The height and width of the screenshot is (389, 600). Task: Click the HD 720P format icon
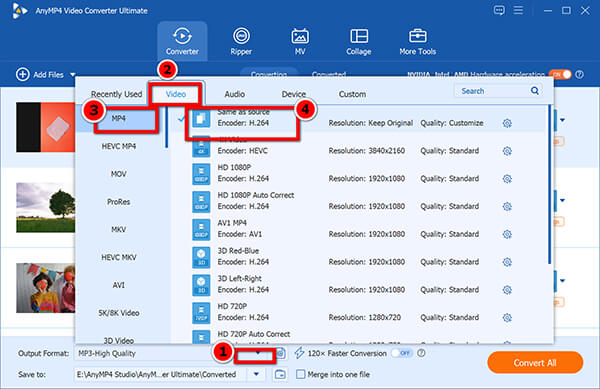pos(201,313)
